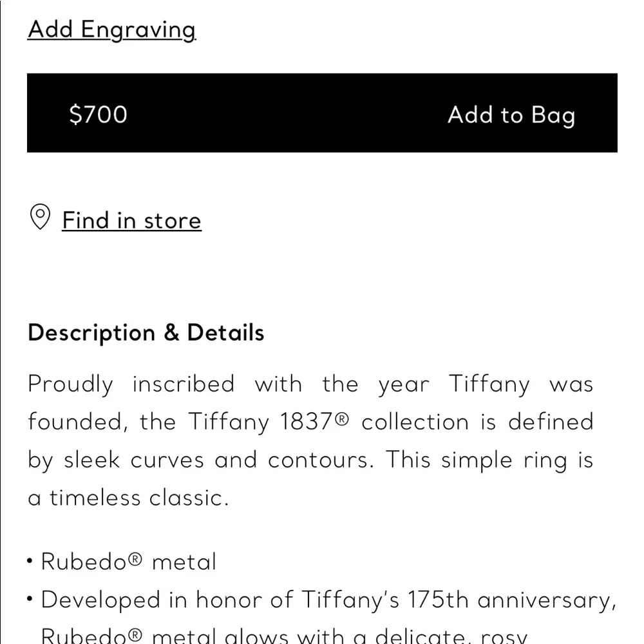Open store finder via the pin icon
644x644 pixels.
tap(40, 218)
